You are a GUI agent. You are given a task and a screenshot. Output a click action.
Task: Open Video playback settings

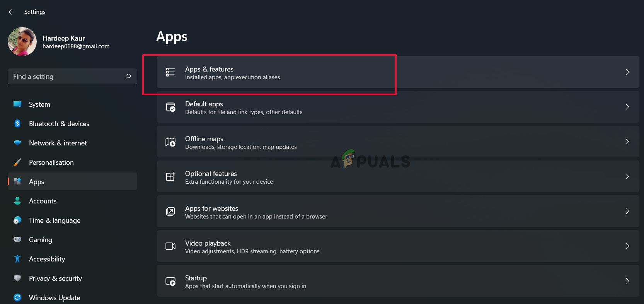(208, 243)
